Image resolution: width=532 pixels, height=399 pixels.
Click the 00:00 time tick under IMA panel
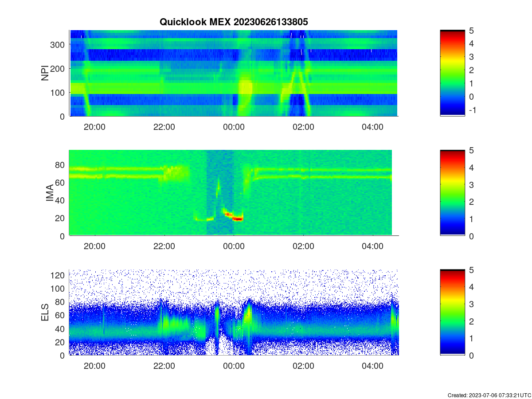234,246
